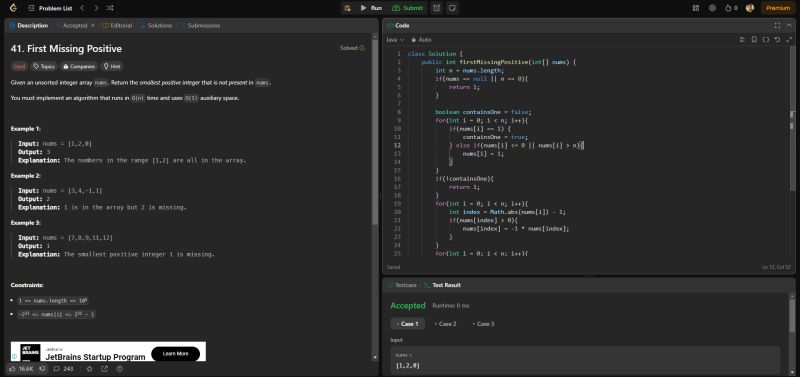Click the nums input value [1,2,0]
The width and height of the screenshot is (800, 377).
click(x=408, y=365)
